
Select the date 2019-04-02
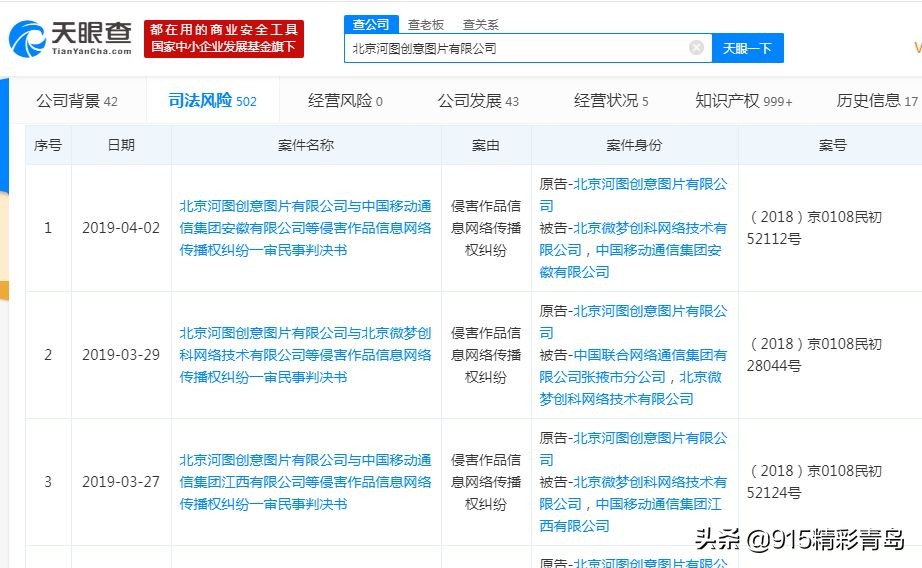121,228
